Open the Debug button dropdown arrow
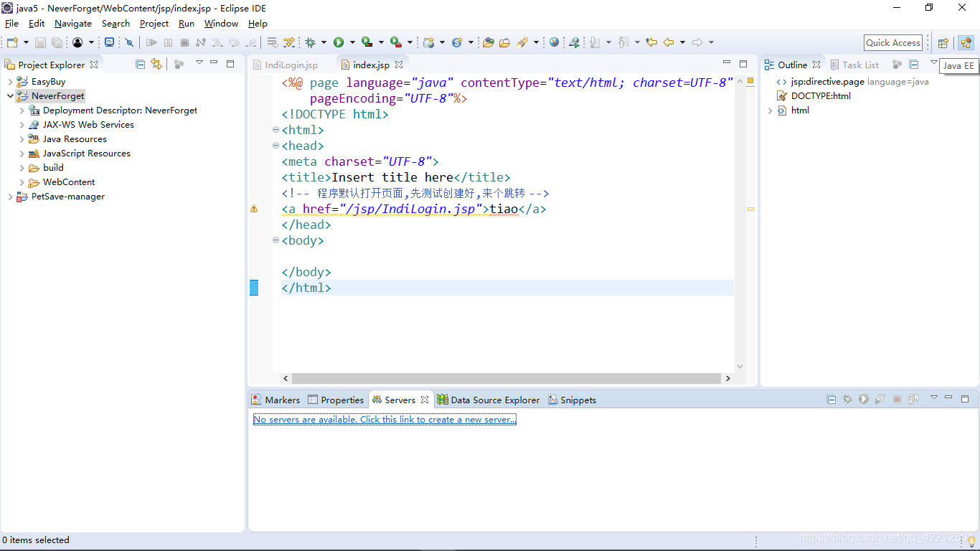The width and height of the screenshot is (980, 551). coord(324,43)
